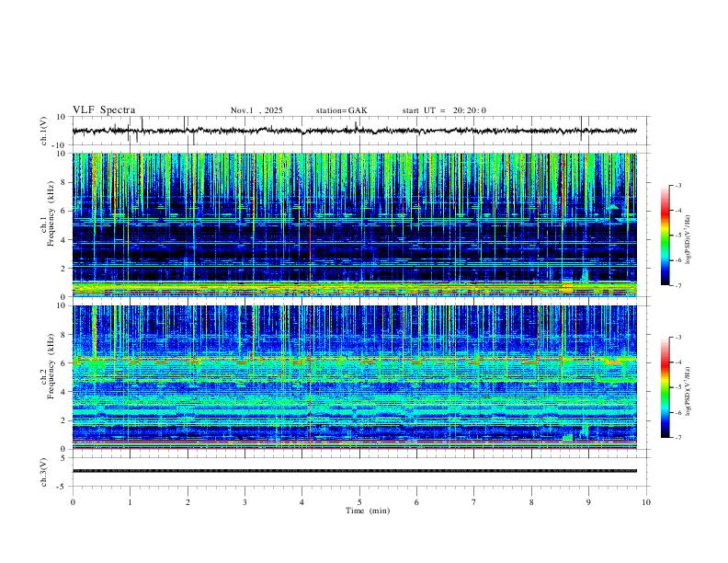This screenshot has width=728, height=563.
Task: Click time axis tick label "4"
Action: click(301, 502)
